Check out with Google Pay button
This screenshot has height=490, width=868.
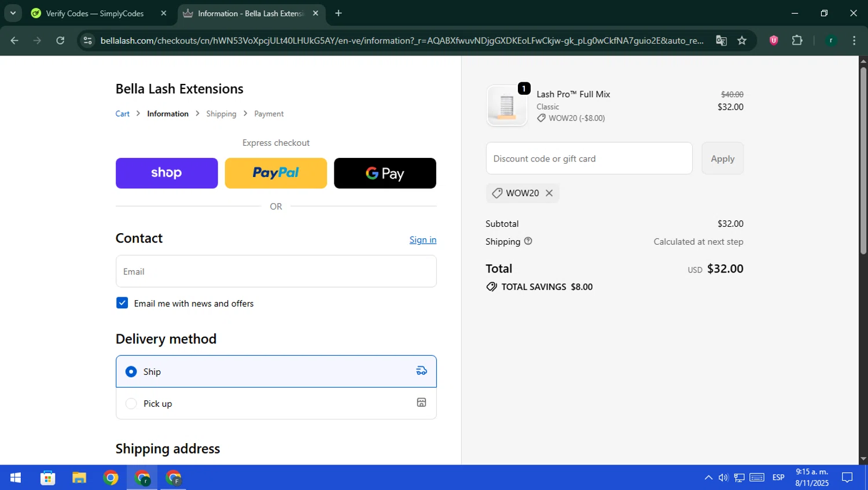[x=385, y=173]
